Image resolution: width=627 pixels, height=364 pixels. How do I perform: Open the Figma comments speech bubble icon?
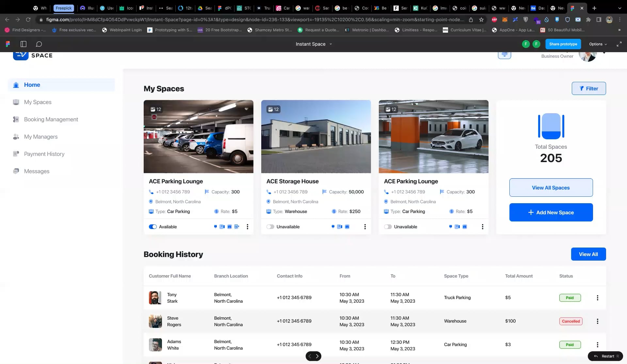pyautogui.click(x=39, y=44)
